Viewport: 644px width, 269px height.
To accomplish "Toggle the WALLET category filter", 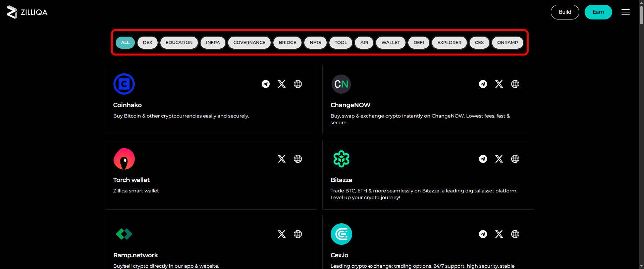I will (x=390, y=43).
